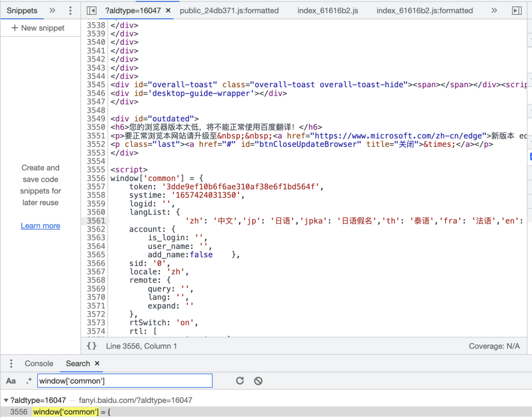Viewport: 532px width, 418px height.
Task: Click 'Line 3556, Column 1' status text
Action: point(141,346)
